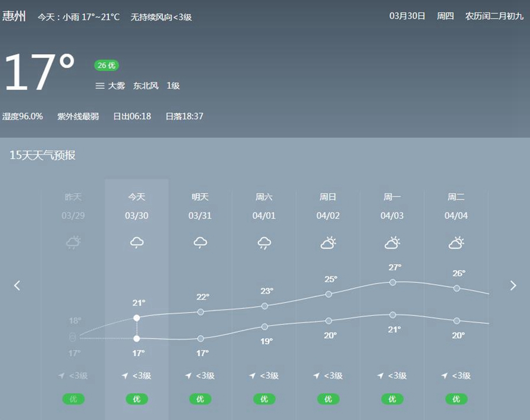Screen dimensions: 530x420
Task: Click the 惠州 city name
Action: pos(14,16)
